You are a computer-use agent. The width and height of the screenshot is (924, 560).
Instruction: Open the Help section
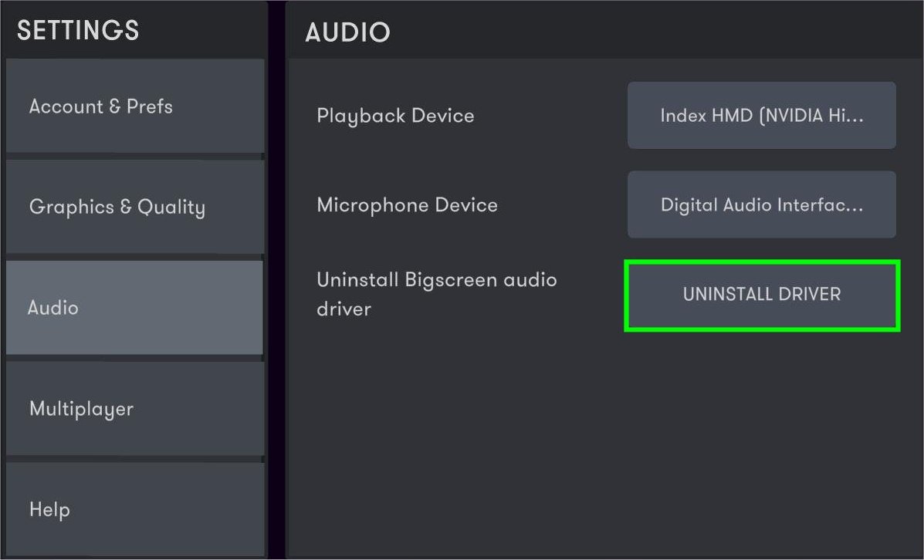pos(135,509)
